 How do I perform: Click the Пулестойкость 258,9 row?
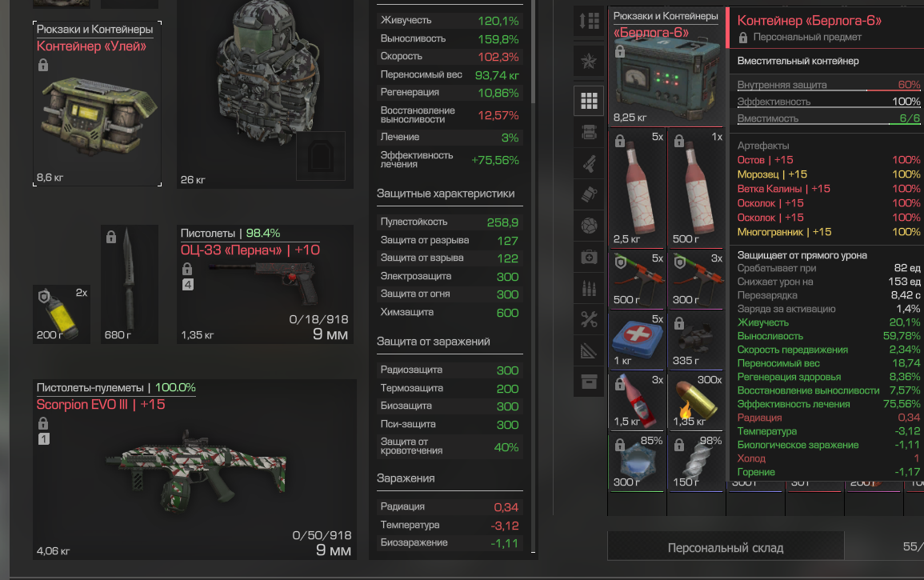[450, 222]
